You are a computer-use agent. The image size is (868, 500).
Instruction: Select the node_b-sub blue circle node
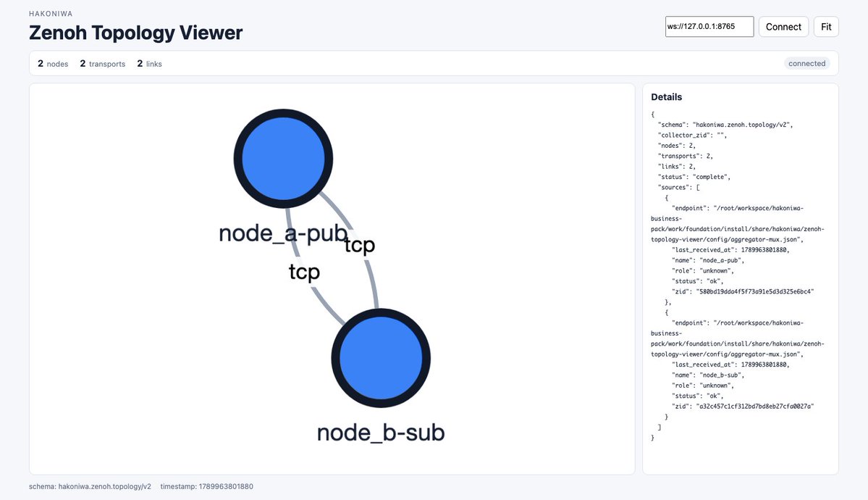point(381,357)
